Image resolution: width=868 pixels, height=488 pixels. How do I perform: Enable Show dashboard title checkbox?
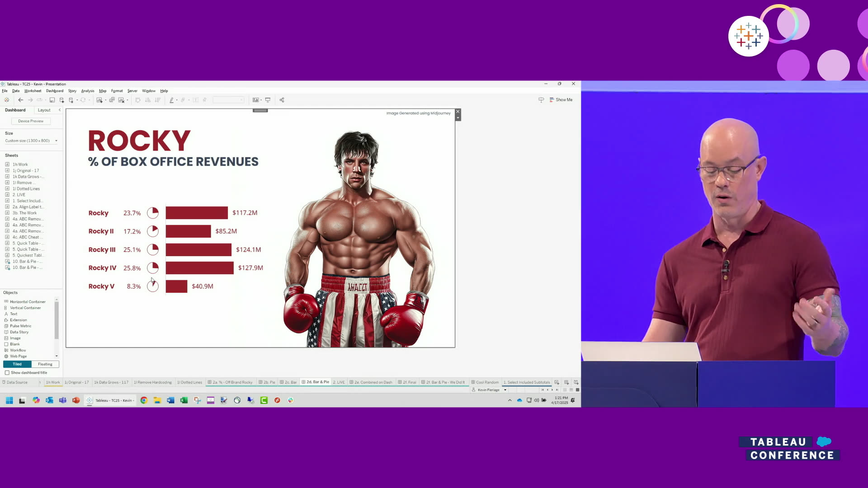coord(7,373)
